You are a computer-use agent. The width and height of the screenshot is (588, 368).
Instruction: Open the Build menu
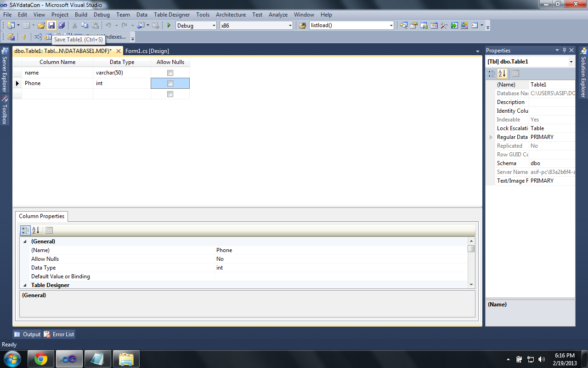click(x=81, y=15)
